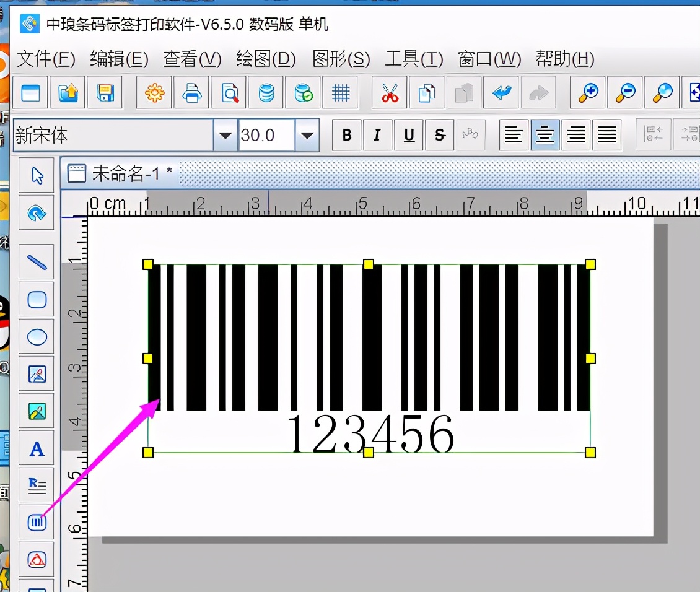Set text alignment to center
This screenshot has width=700, height=592.
[545, 134]
